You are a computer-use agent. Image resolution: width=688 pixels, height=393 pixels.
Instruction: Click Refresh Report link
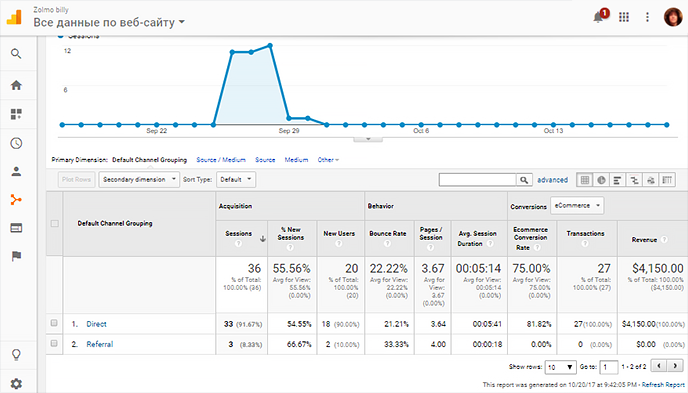coord(663,385)
